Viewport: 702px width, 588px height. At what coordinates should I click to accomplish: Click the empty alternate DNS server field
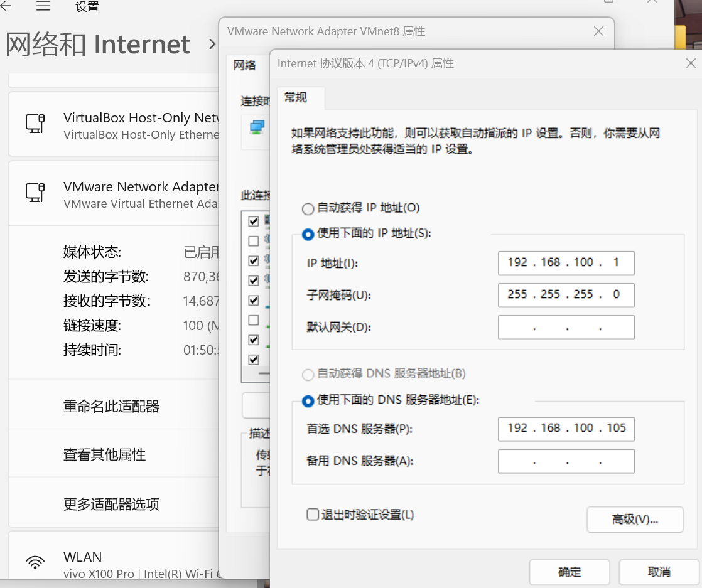point(566,461)
